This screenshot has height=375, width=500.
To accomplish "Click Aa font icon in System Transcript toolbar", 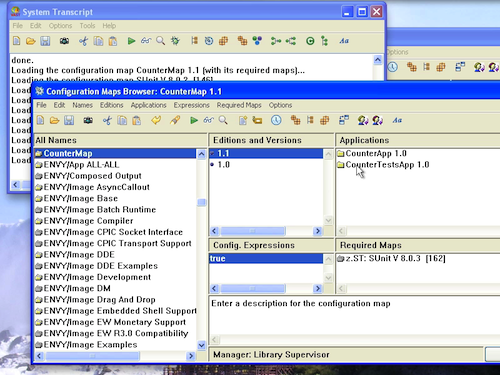I will point(344,41).
